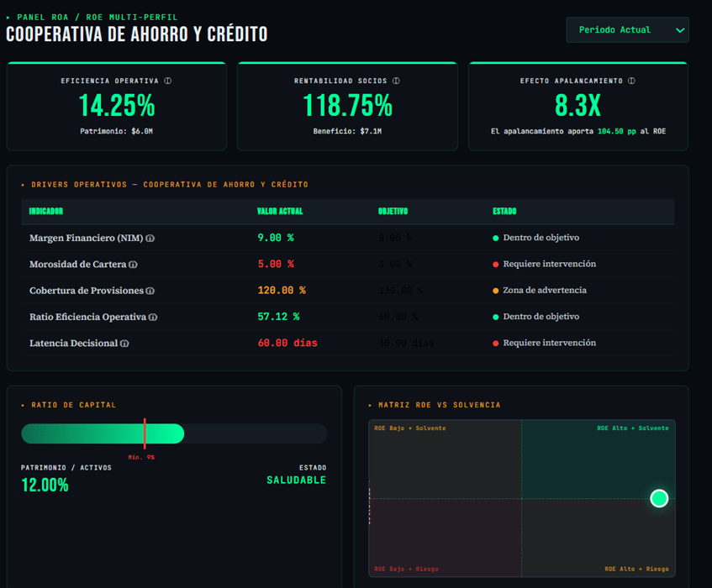The height and width of the screenshot is (588, 712).
Task: Click the INDICADOR column header
Action: pyautogui.click(x=46, y=212)
